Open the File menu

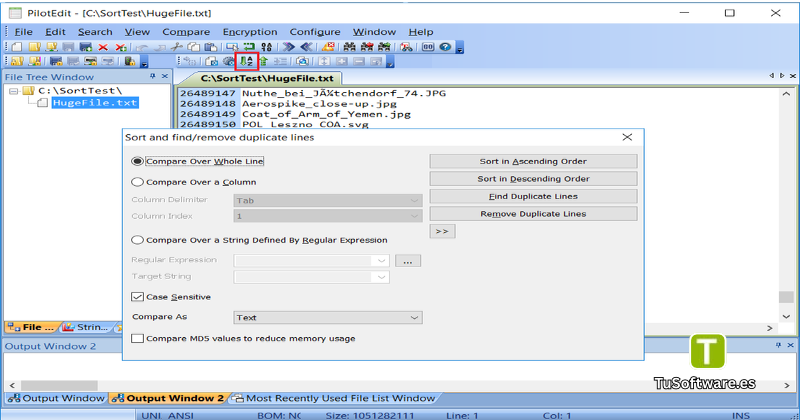click(x=23, y=32)
